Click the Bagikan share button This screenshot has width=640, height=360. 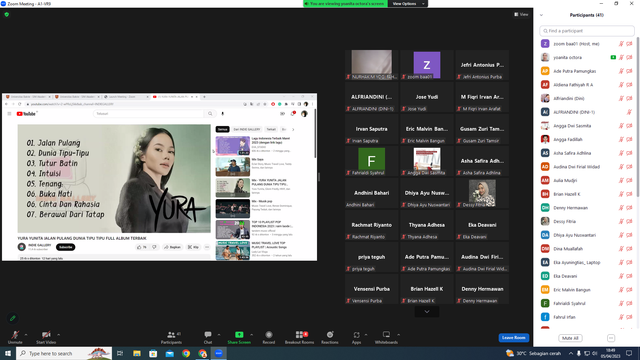(x=172, y=247)
